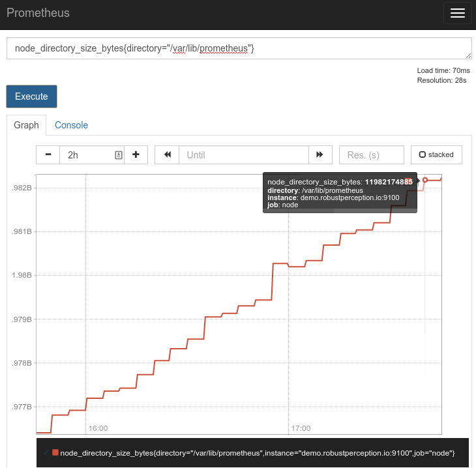Click the .977B y-axis label
This screenshot has width=476, height=468.
[x=22, y=407]
